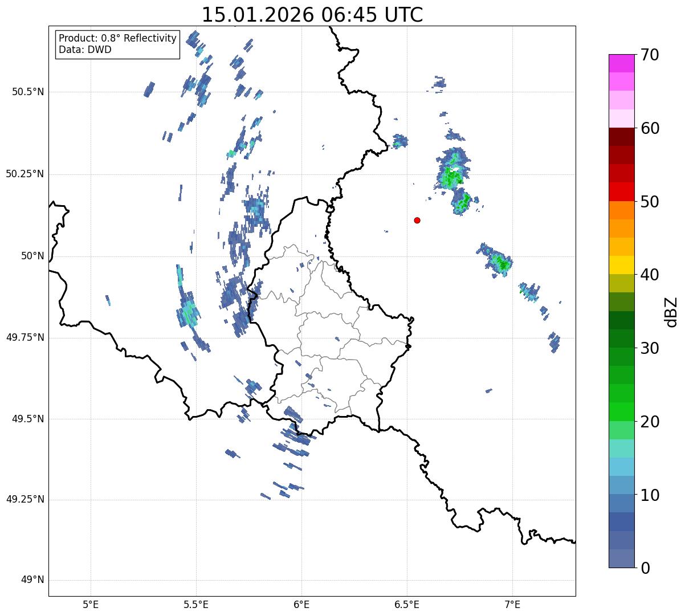Click the longitude label '5°E'
The width and height of the screenshot is (685, 616).
pos(91,605)
